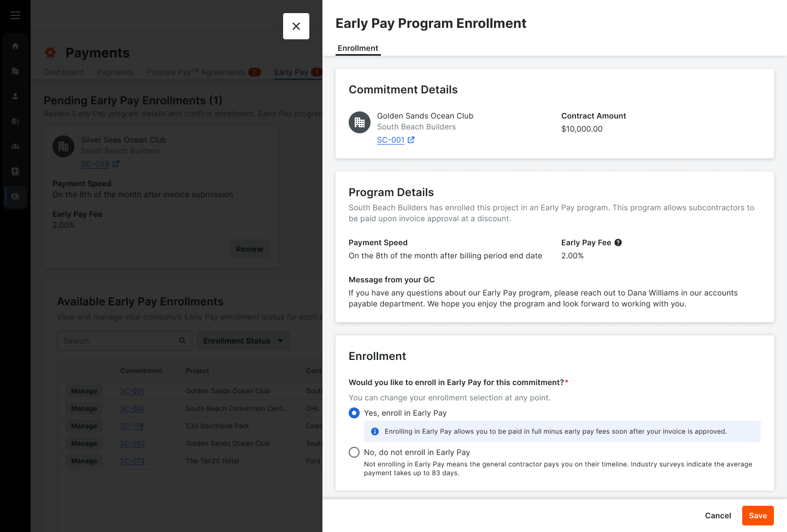Image resolution: width=787 pixels, height=532 pixels.
Task: Open the Early Pay Fee help tooltip icon
Action: click(x=618, y=243)
